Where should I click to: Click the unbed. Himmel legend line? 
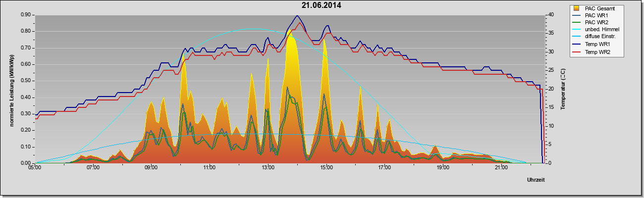(x=577, y=30)
